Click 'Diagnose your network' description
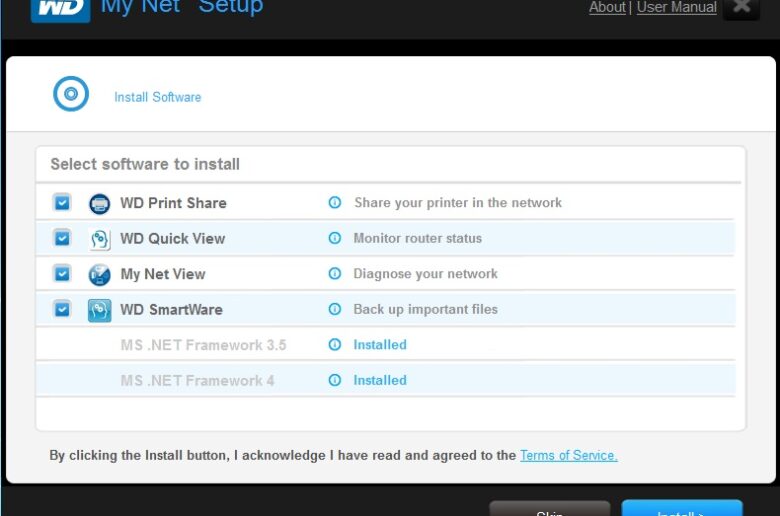The height and width of the screenshot is (516, 780). pyautogui.click(x=425, y=274)
